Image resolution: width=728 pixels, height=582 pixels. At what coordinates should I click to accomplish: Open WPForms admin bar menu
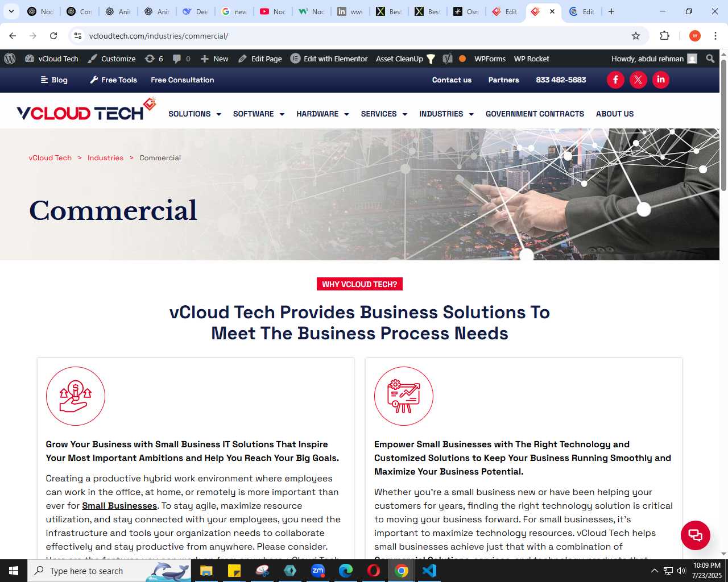(x=490, y=59)
